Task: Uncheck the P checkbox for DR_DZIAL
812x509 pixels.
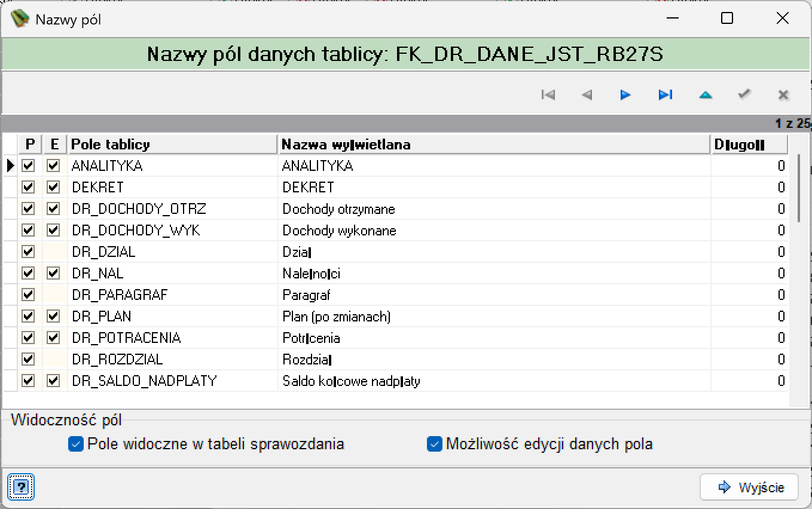Action: pos(28,252)
